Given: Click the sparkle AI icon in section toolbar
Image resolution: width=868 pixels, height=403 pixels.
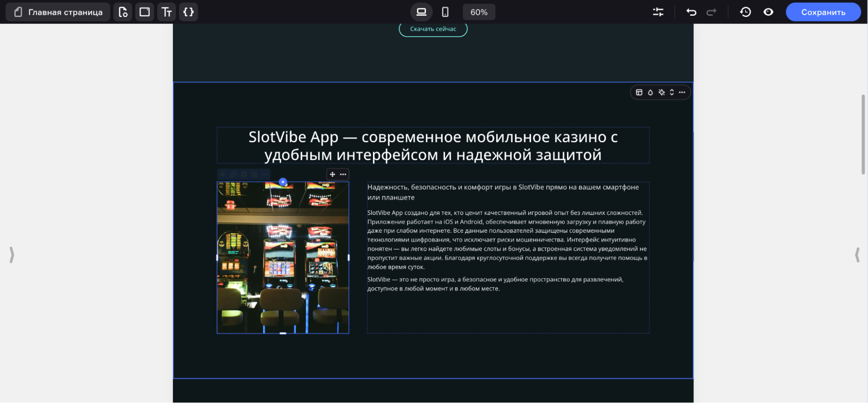Looking at the screenshot, I should point(661,92).
